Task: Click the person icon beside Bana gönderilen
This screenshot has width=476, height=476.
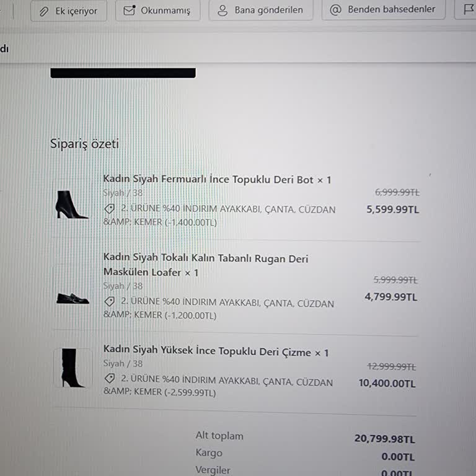Action: pyautogui.click(x=223, y=11)
